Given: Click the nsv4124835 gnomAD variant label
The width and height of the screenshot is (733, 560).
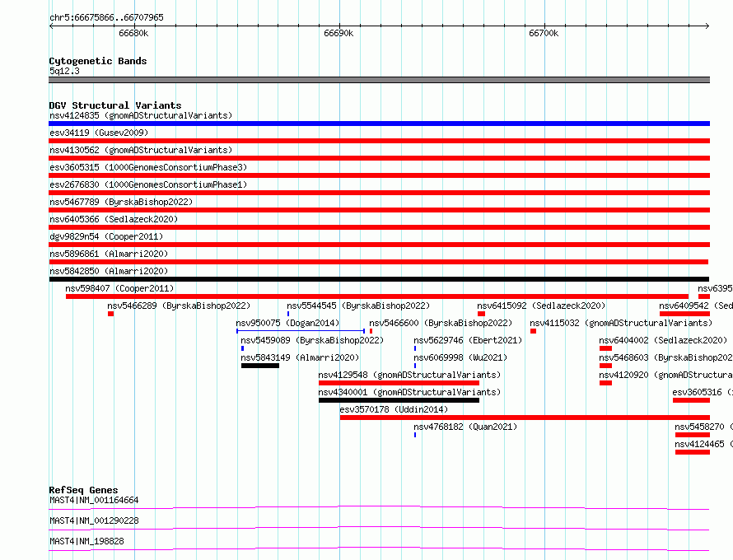Looking at the screenshot, I should [x=141, y=115].
